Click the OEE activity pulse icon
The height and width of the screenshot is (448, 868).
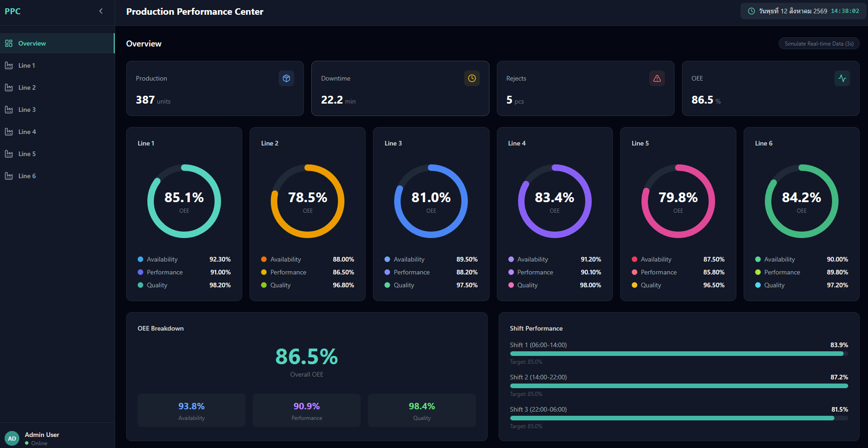pyautogui.click(x=842, y=78)
